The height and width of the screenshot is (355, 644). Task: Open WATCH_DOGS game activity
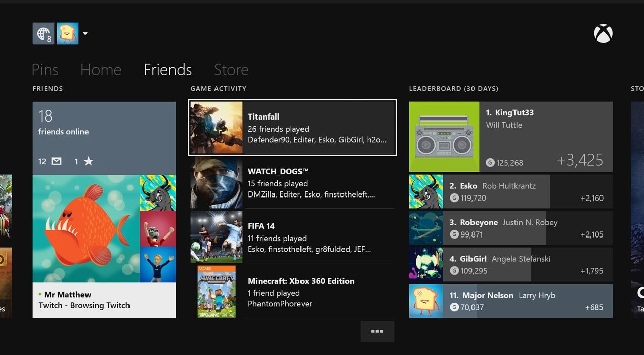(x=292, y=182)
